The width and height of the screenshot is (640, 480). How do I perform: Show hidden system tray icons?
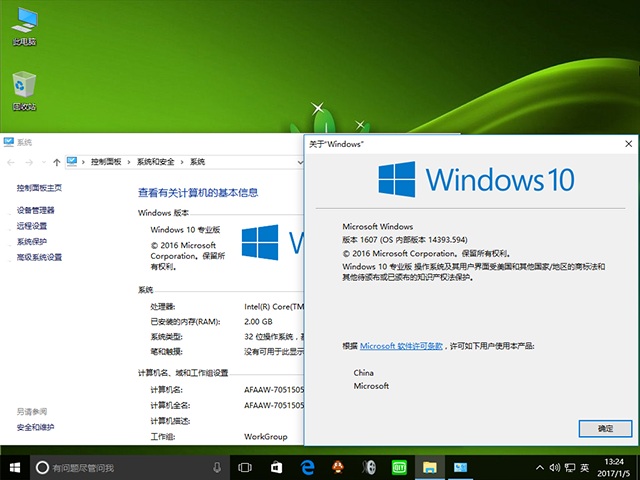pyautogui.click(x=539, y=467)
